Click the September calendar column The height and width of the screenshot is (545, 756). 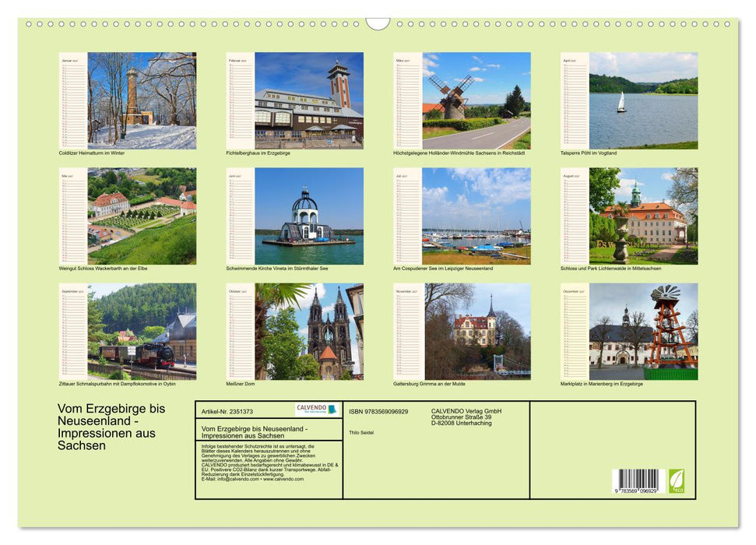point(73,332)
